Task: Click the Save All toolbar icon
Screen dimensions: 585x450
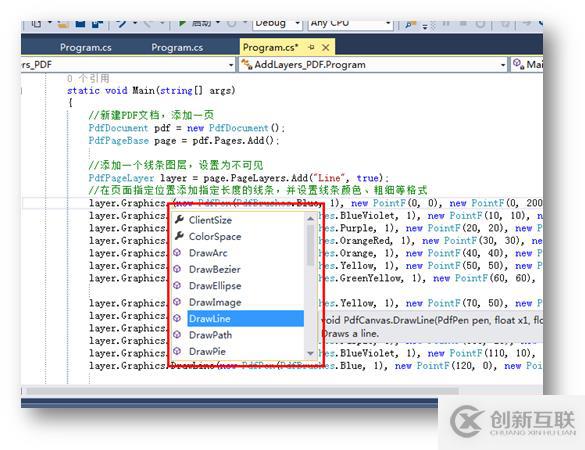Action: click(x=98, y=24)
